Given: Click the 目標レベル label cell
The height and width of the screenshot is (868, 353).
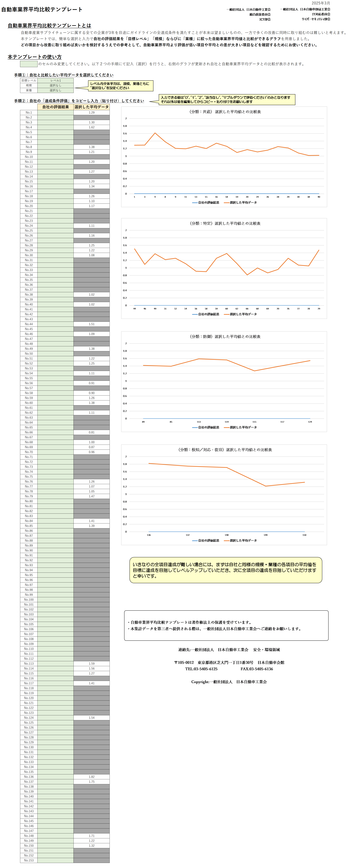Looking at the screenshot, I should pyautogui.click(x=29, y=80).
